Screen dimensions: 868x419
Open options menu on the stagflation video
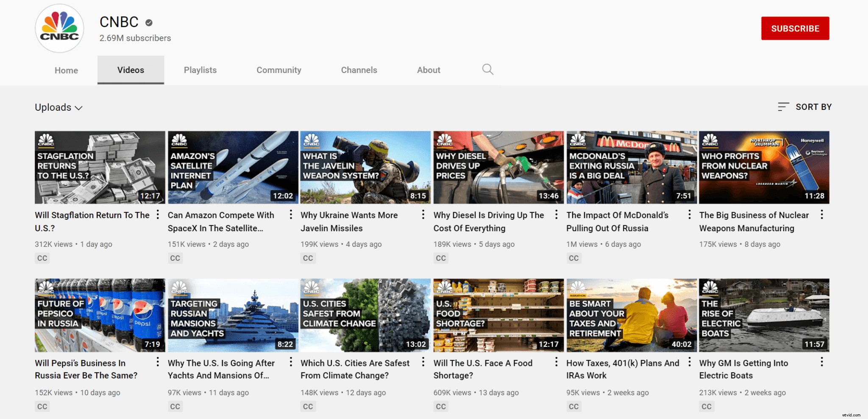(157, 215)
